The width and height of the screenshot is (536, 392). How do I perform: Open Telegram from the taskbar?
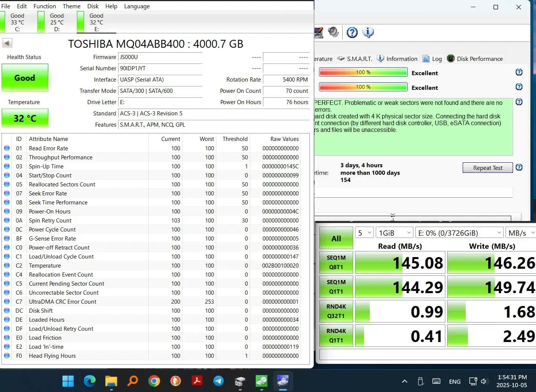(218, 381)
